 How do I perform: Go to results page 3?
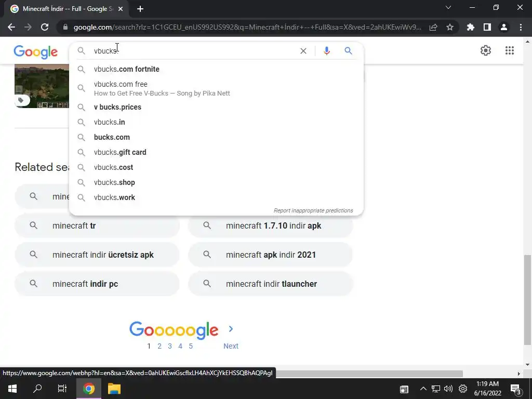point(170,346)
